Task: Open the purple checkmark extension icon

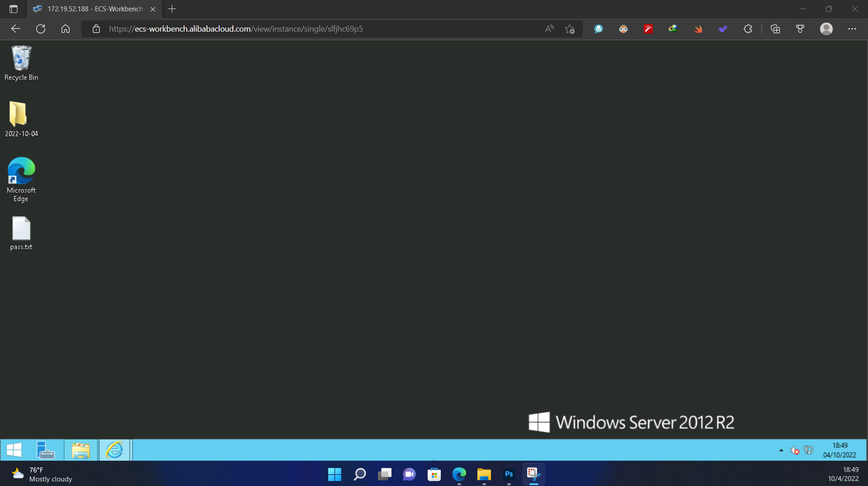Action: (723, 29)
